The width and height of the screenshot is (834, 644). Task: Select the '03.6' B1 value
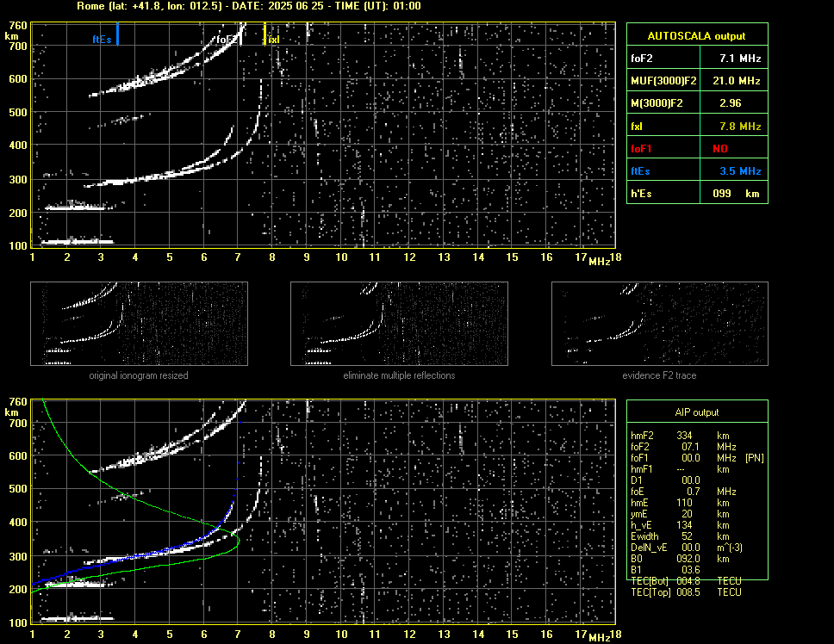[x=690, y=570]
